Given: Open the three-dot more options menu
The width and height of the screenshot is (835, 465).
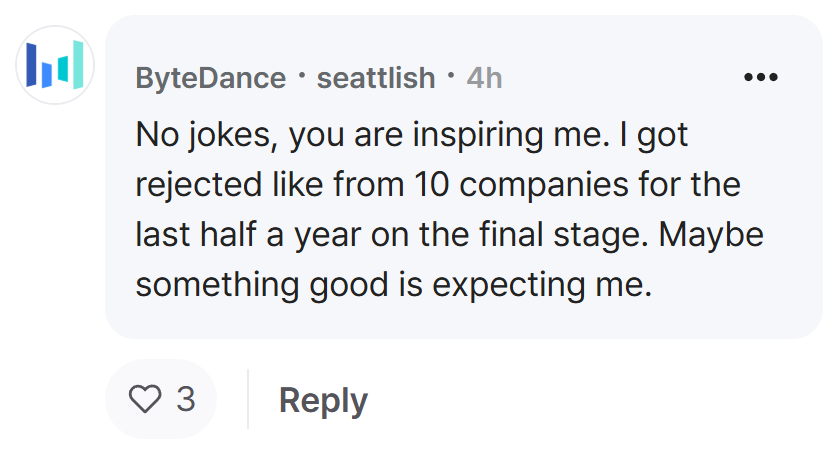Looking at the screenshot, I should point(760,77).
